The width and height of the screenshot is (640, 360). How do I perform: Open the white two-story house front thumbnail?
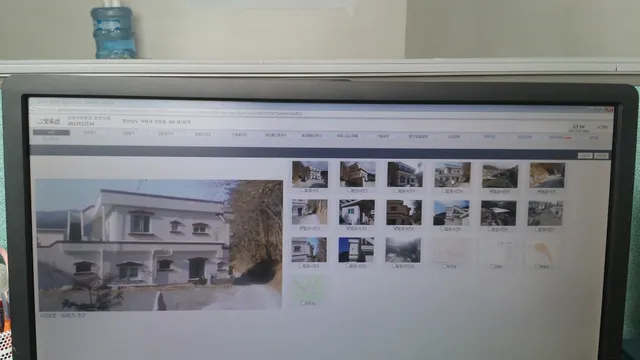[452, 175]
